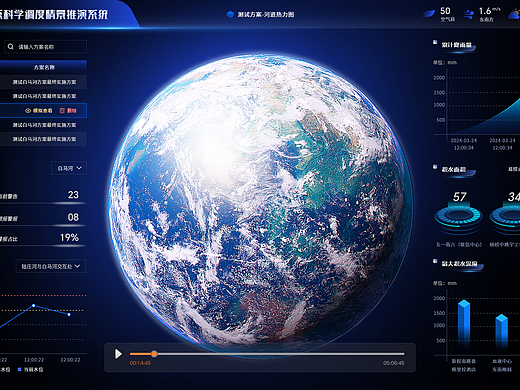Viewport: 520px width, 390px height.
Task: Select scheme row directly under 方案名称 header
Action: [43, 82]
